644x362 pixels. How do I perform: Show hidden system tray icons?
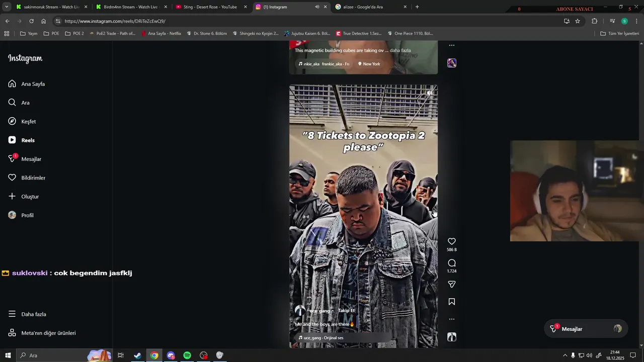point(565,355)
